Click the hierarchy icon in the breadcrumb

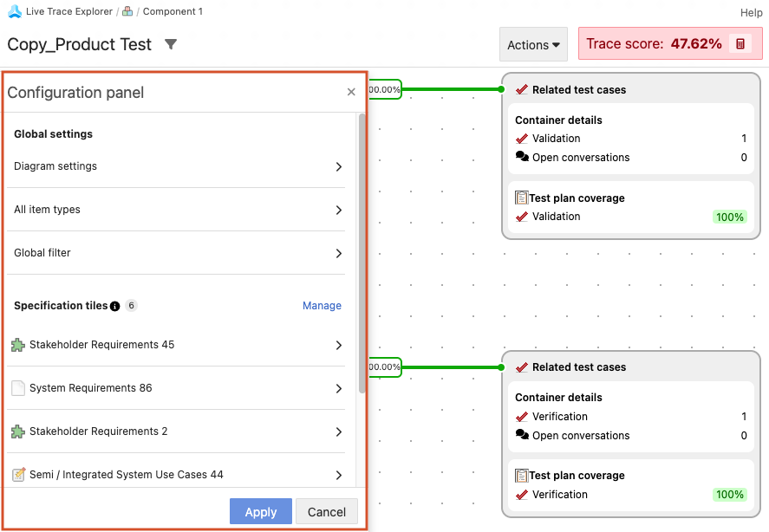pos(127,12)
